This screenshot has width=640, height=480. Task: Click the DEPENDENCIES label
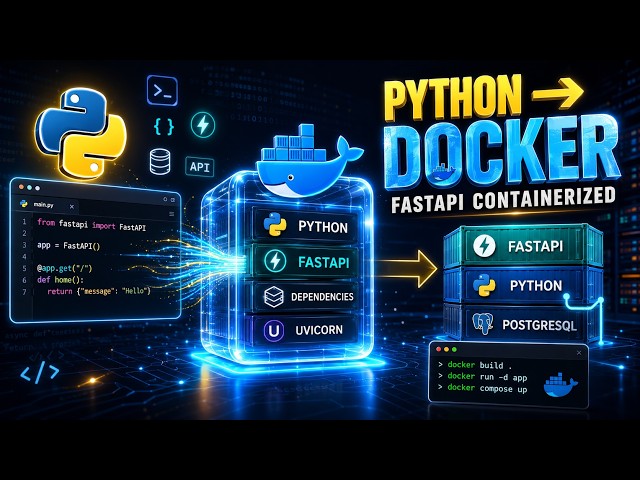pyautogui.click(x=322, y=297)
